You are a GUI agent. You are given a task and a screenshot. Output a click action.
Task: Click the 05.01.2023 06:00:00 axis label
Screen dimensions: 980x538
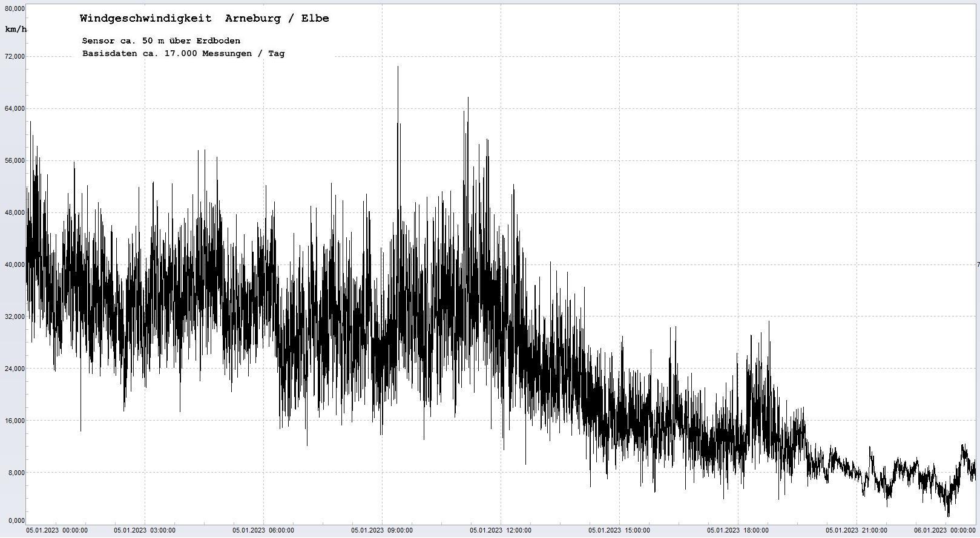pos(263,531)
